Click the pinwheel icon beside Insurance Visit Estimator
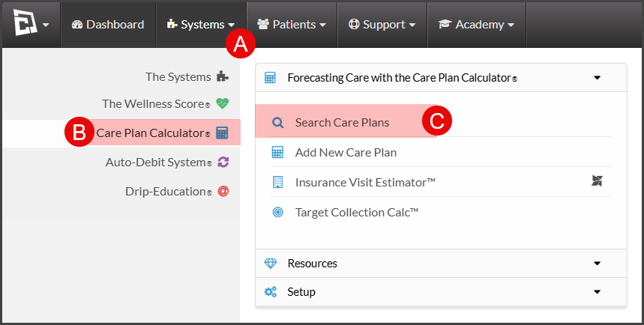Screen dimensions: 644x325 (x=598, y=180)
